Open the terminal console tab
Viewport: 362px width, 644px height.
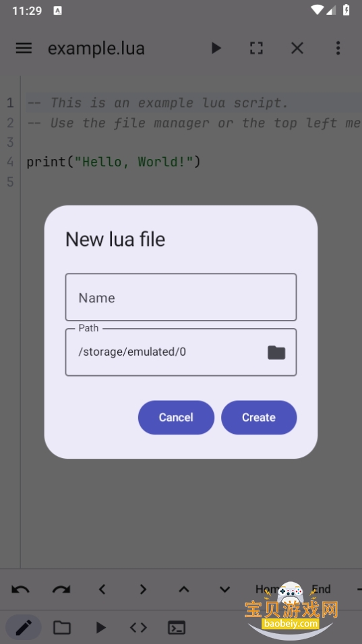point(177,628)
